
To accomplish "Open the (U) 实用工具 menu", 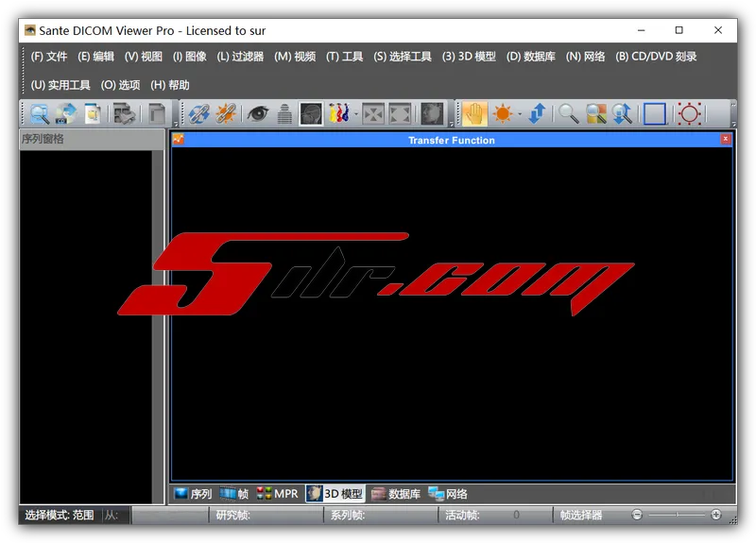I will (x=60, y=85).
